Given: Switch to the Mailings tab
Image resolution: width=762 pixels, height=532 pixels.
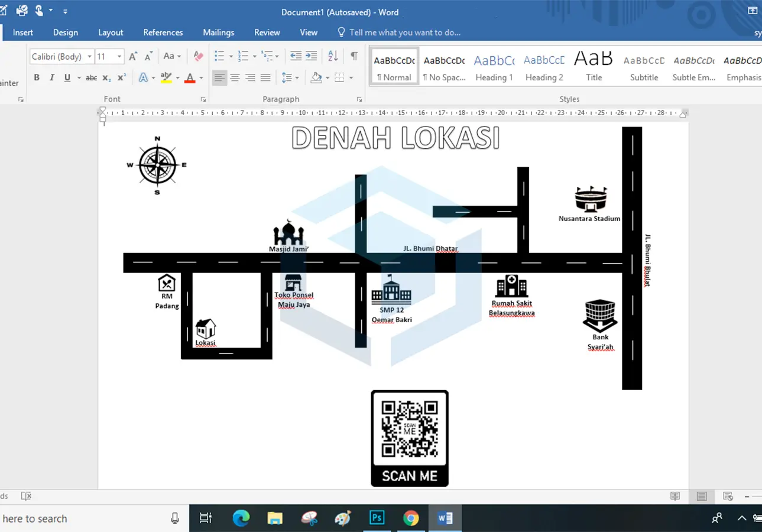Looking at the screenshot, I should click(x=219, y=33).
